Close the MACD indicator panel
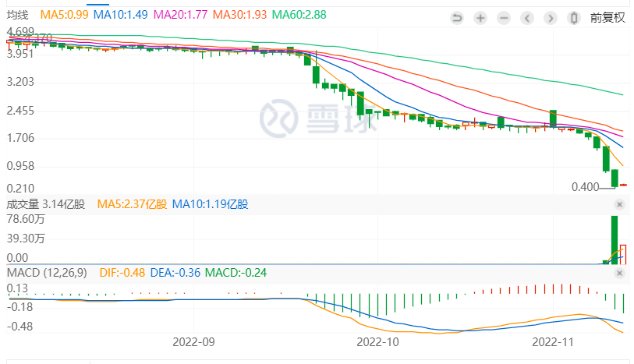Image resolution: width=634 pixels, height=364 pixels. coord(619,273)
